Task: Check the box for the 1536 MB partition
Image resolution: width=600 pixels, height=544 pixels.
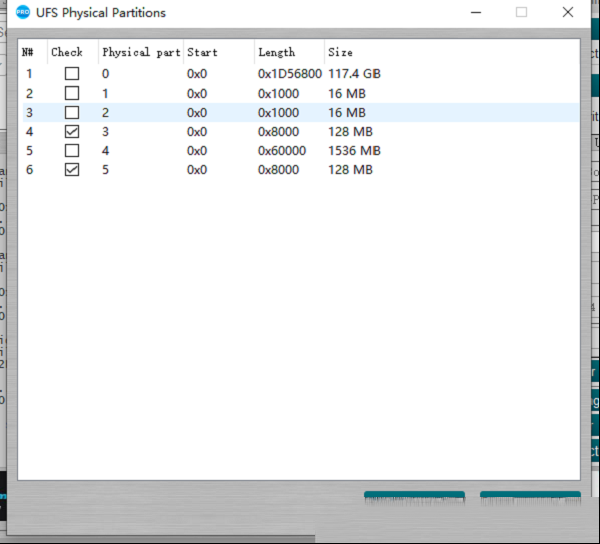Action: tap(72, 151)
